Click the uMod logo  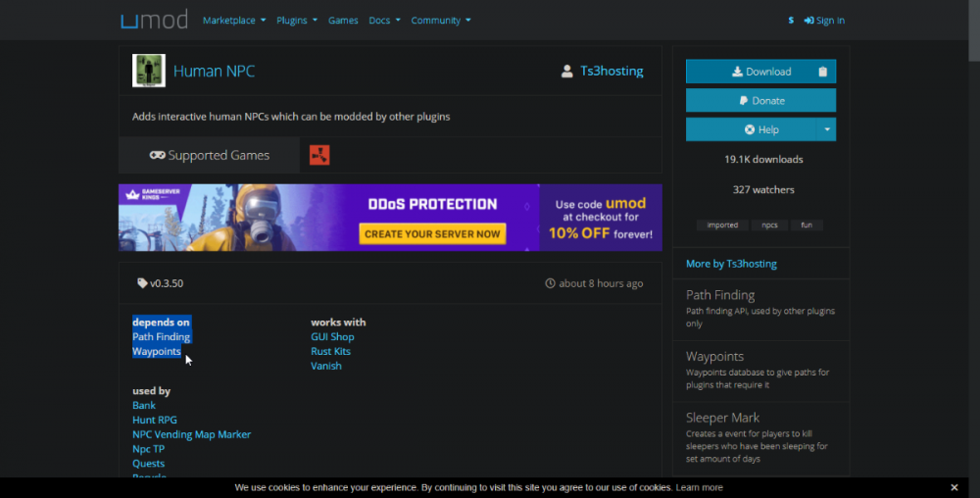154,20
